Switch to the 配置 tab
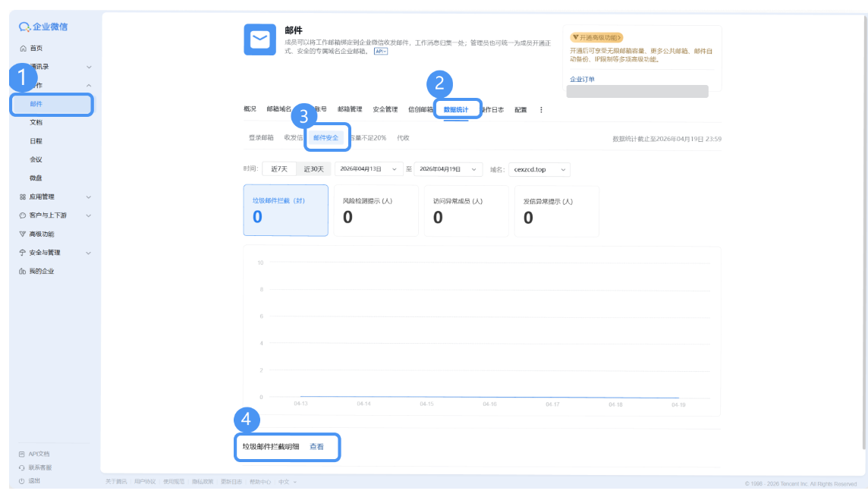This screenshot has width=868, height=497. click(x=520, y=109)
